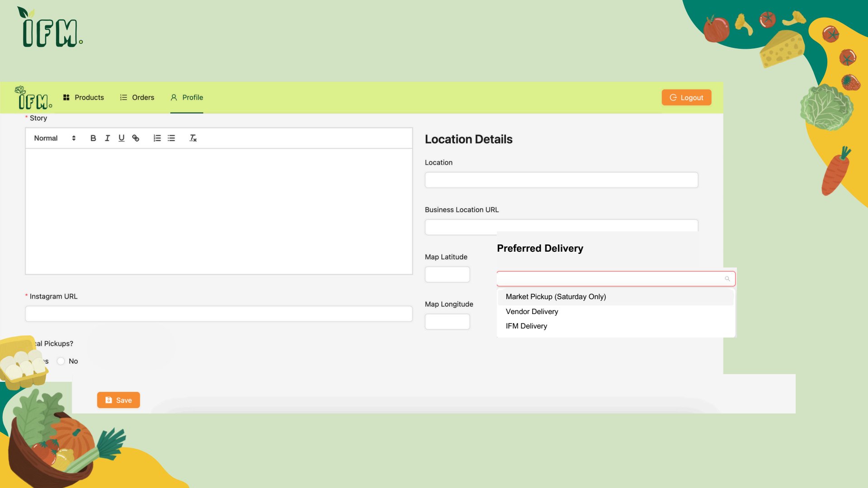Image resolution: width=868 pixels, height=488 pixels.
Task: Create a bulleted list in Story
Action: tap(171, 138)
